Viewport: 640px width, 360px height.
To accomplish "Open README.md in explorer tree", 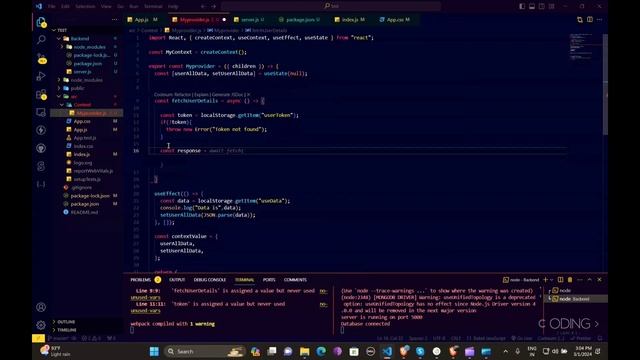I will [x=84, y=212].
